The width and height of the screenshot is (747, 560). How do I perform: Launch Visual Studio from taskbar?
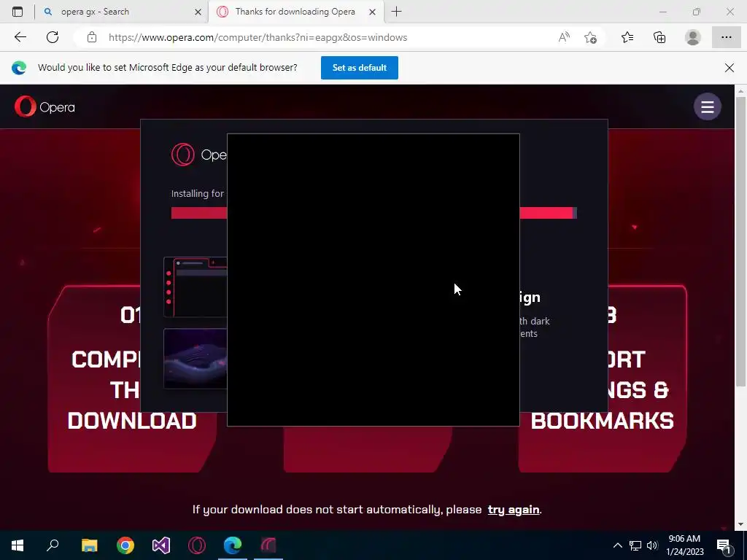161,545
